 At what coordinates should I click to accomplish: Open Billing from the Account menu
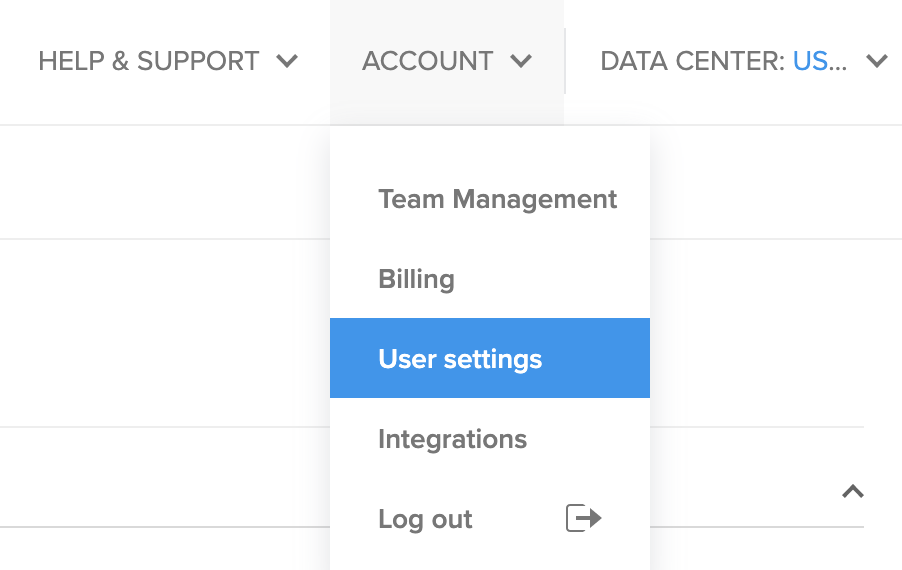click(490, 279)
